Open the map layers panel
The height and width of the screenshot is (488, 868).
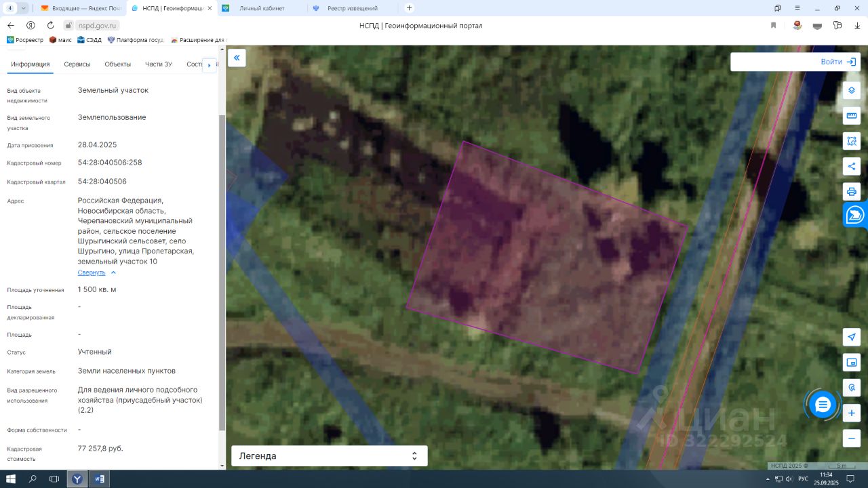[852, 90]
